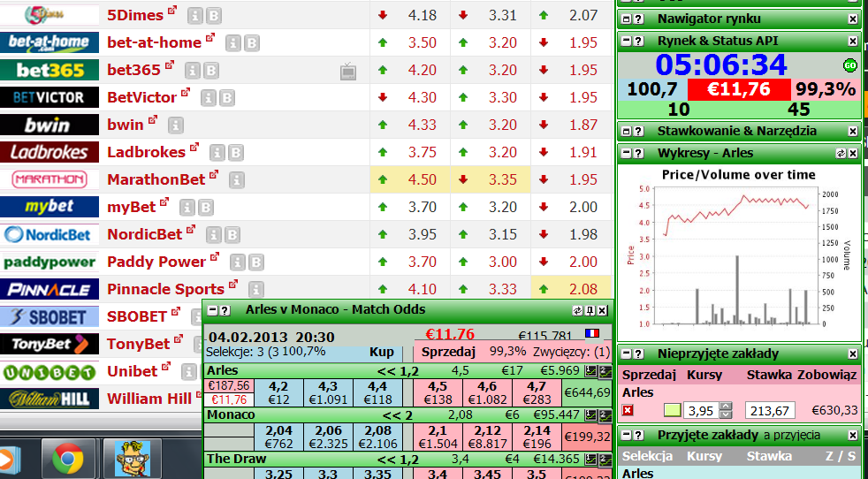Open help for Stawkowanie & Narzędzia panel
868x479 pixels.
point(639,132)
